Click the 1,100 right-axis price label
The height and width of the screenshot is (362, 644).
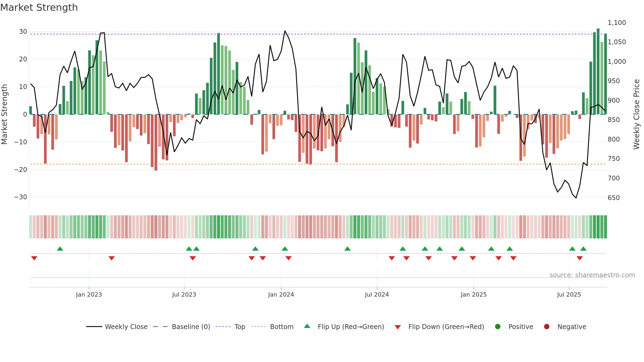[617, 23]
